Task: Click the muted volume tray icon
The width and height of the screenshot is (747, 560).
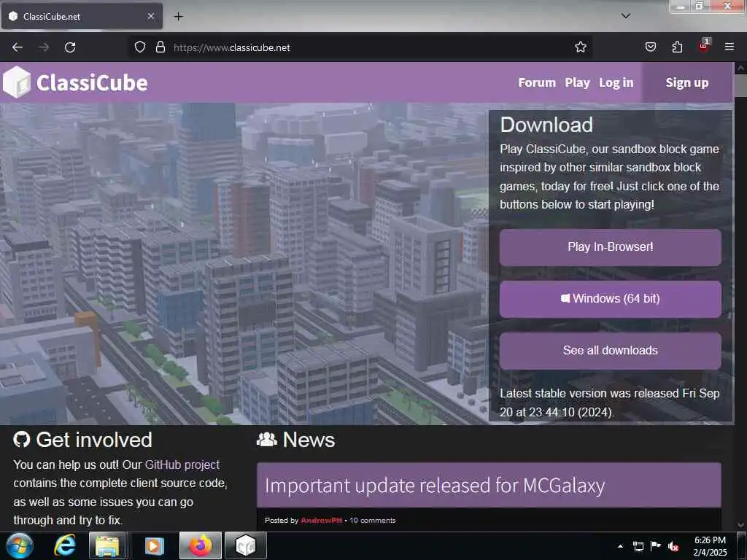Action: [673, 546]
